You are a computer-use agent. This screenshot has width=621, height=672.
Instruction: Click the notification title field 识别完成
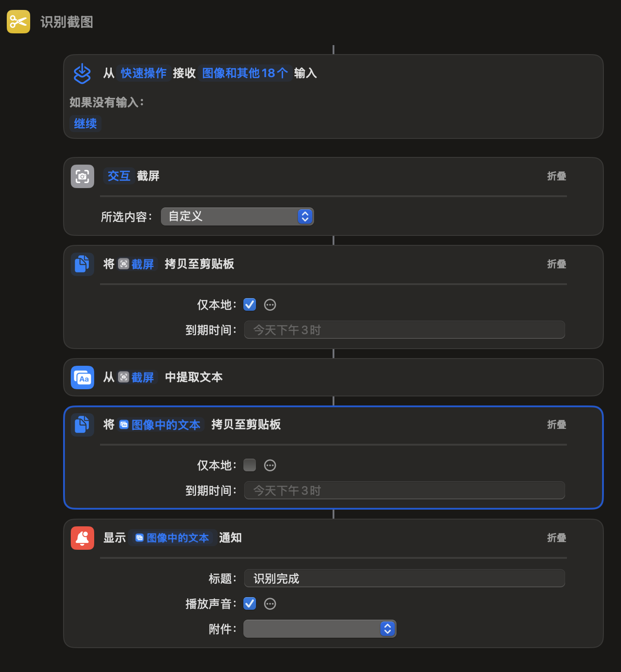[404, 579]
